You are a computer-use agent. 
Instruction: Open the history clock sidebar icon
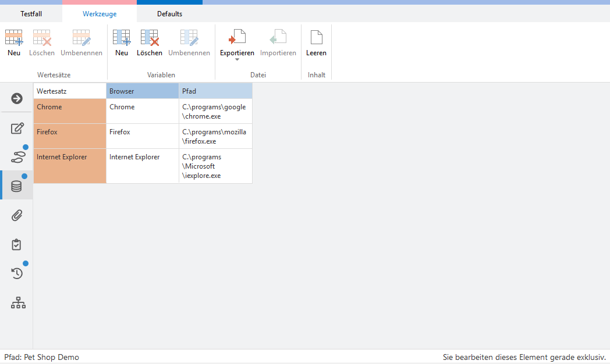[17, 273]
